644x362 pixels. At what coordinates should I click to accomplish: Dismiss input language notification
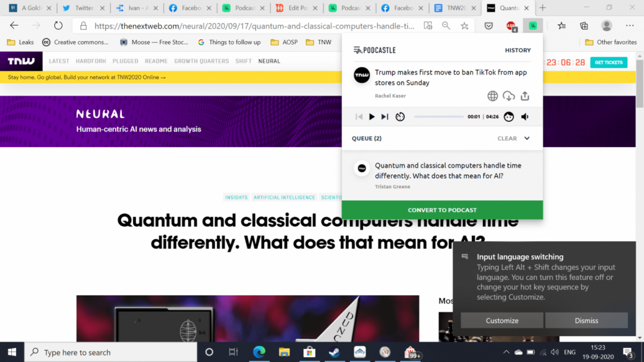point(586,320)
